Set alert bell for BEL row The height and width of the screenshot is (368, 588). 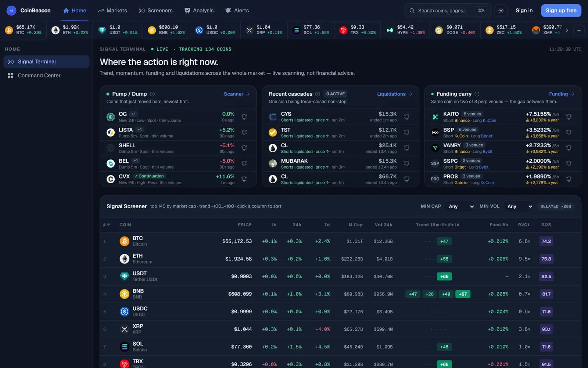point(244,163)
